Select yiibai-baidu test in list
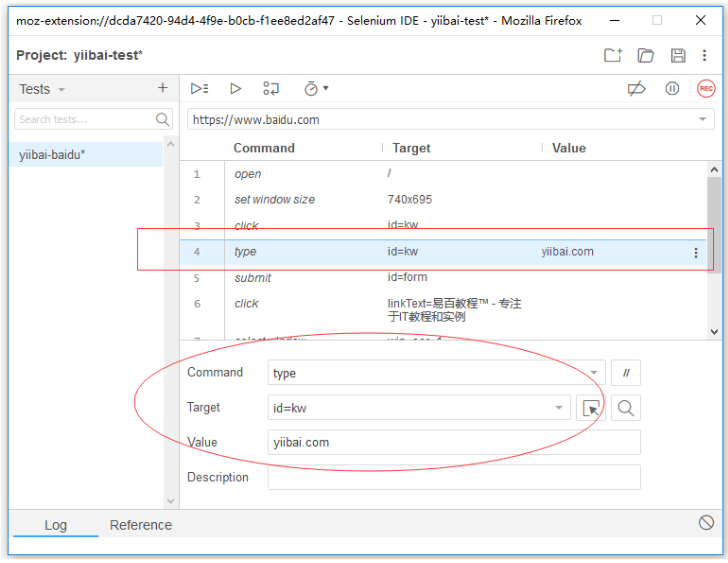The image size is (728, 563). (x=86, y=155)
